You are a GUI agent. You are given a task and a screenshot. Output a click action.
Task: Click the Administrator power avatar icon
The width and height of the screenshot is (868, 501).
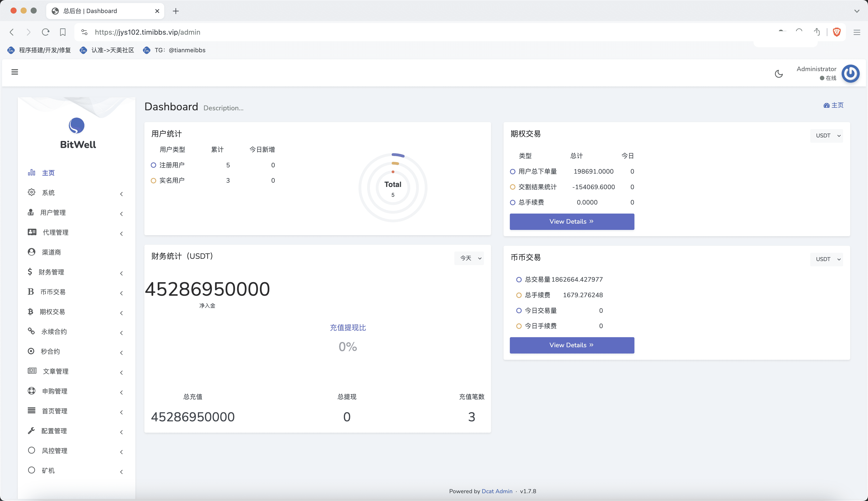click(x=850, y=73)
